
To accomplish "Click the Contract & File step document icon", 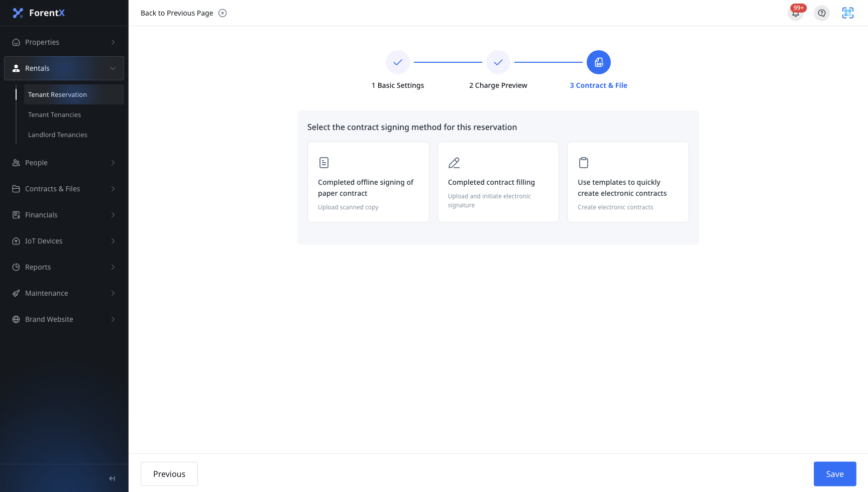I will [599, 62].
